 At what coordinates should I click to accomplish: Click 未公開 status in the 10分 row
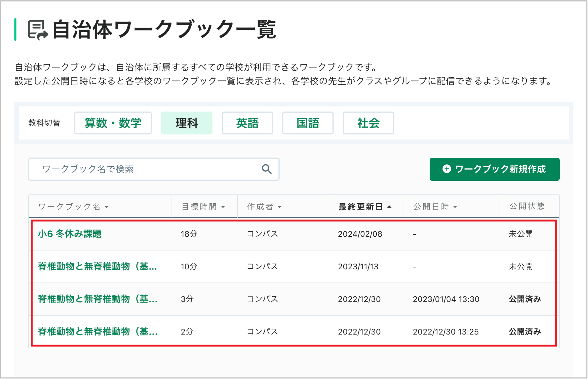521,266
